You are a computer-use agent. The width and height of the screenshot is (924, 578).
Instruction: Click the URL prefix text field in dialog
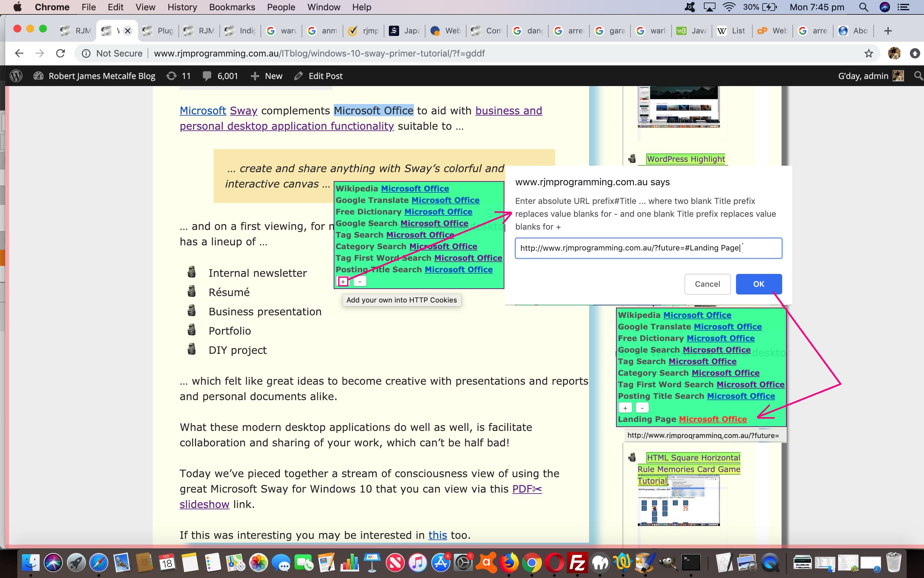[x=648, y=248]
